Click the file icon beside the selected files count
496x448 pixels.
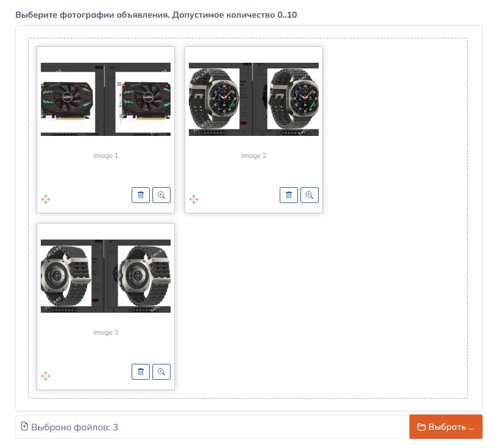(x=24, y=427)
